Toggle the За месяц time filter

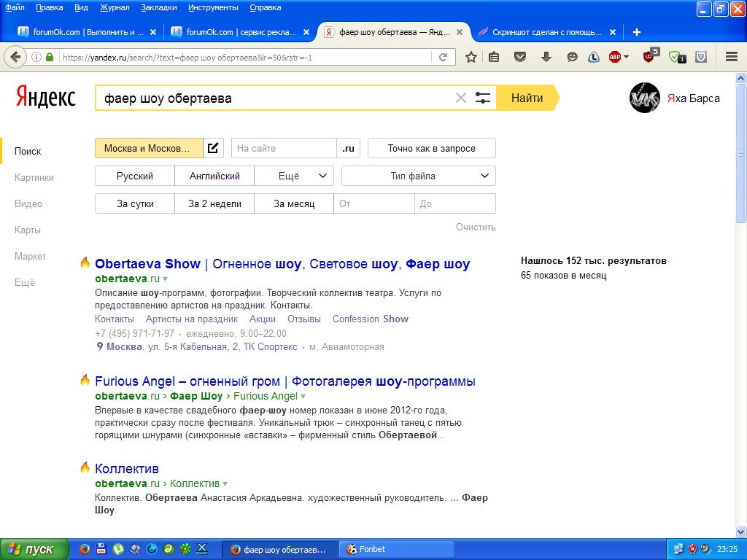pos(294,203)
